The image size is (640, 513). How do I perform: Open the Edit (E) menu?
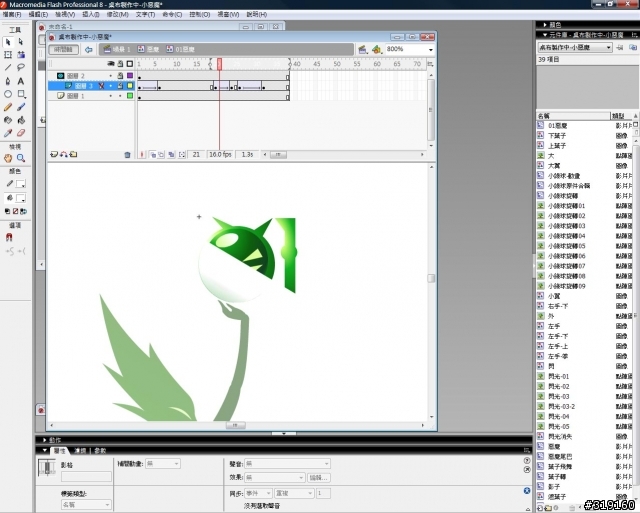coord(38,15)
